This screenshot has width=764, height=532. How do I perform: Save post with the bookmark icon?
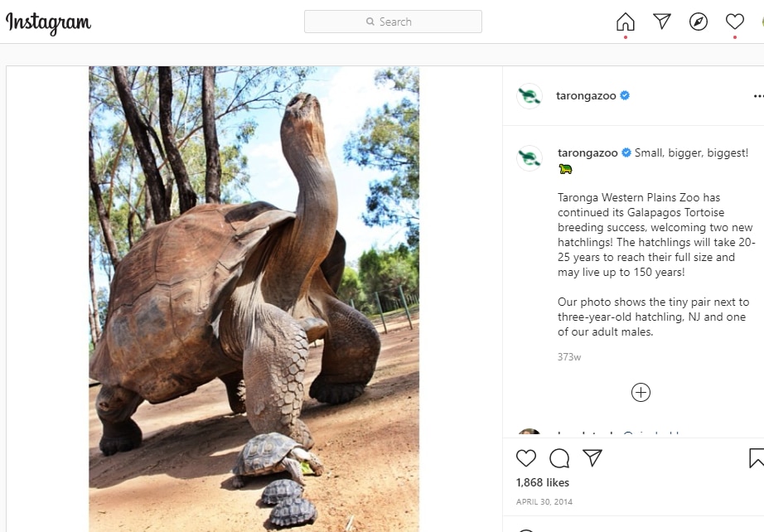coord(757,458)
